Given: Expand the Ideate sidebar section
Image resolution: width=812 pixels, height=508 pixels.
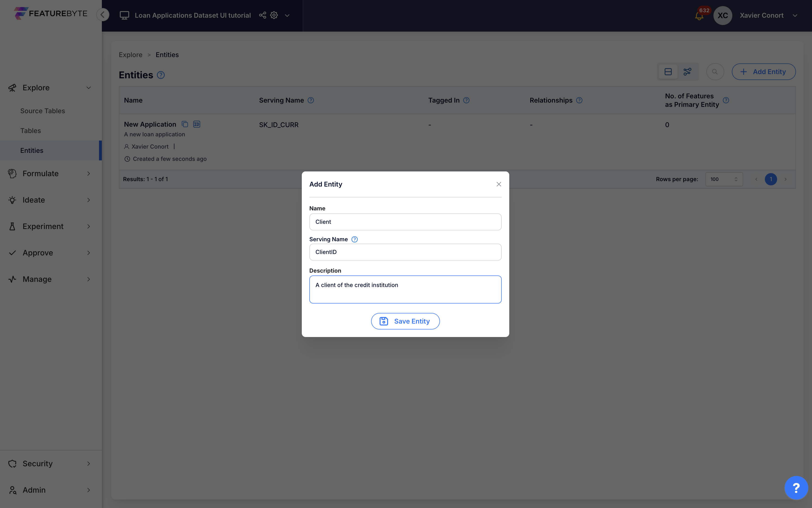Looking at the screenshot, I should tap(88, 200).
